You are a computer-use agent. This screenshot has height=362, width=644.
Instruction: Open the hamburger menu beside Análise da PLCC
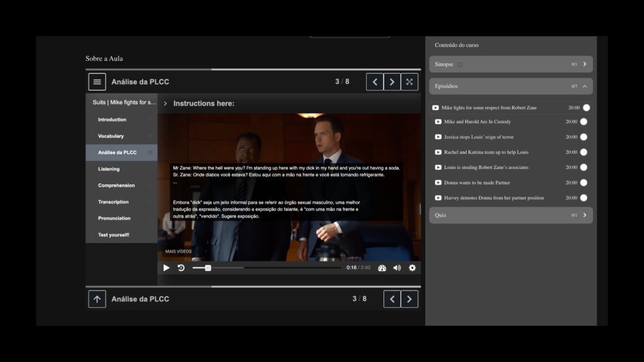96,82
